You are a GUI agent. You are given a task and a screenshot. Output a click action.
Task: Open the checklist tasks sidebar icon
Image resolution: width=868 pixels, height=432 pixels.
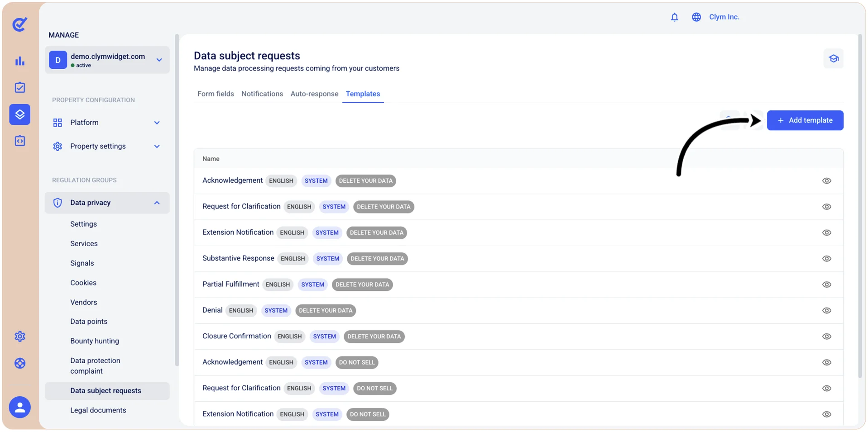click(x=20, y=87)
